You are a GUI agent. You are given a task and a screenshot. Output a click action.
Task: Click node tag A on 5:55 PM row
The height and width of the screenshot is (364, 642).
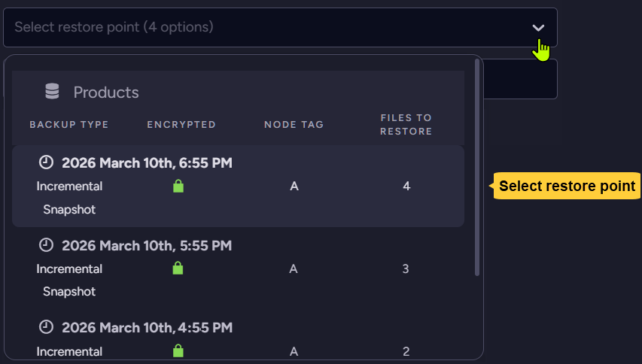tap(294, 268)
